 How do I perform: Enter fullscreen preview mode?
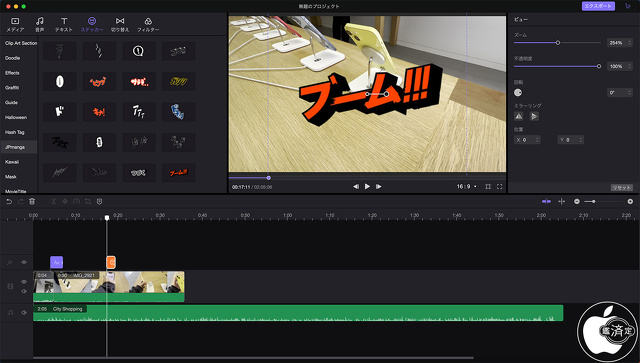coord(499,187)
